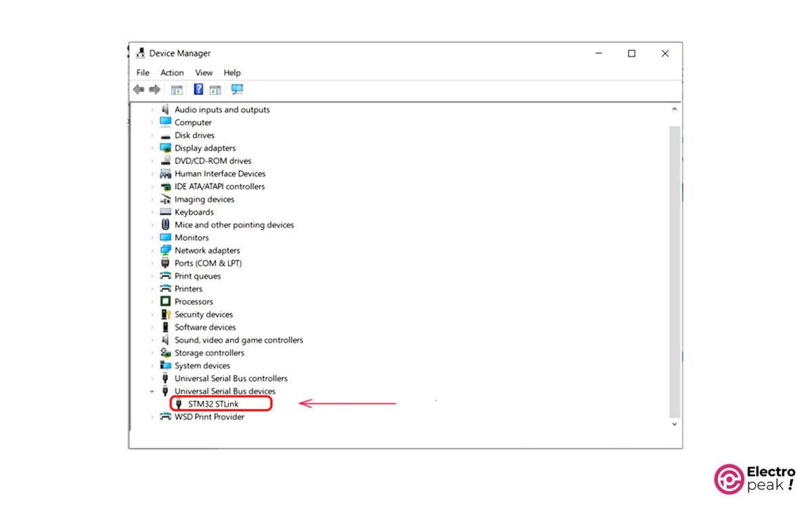Select the Universal Serial Bus devices label
The width and height of the screenshot is (812, 508).
[225, 391]
